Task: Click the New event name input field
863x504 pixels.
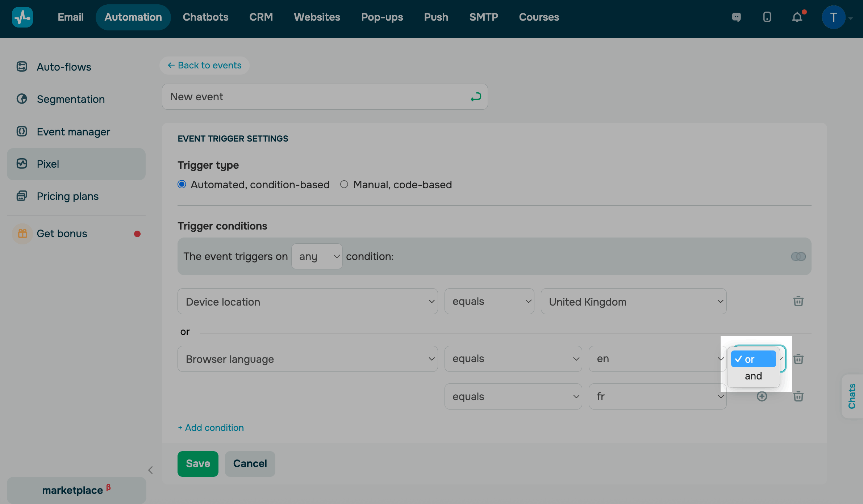Action: (315, 97)
